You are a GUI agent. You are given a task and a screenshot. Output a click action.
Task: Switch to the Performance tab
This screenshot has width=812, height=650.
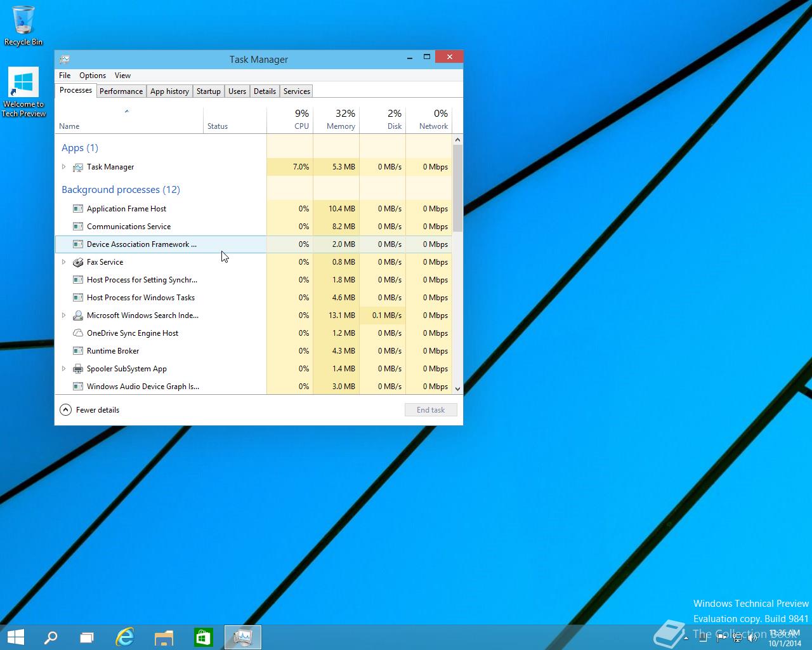121,91
